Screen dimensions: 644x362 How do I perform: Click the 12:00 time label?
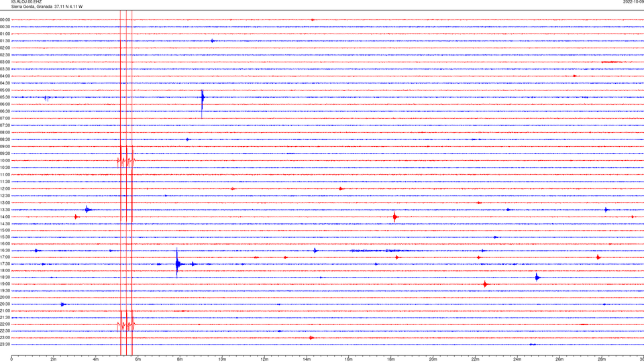tap(5, 189)
